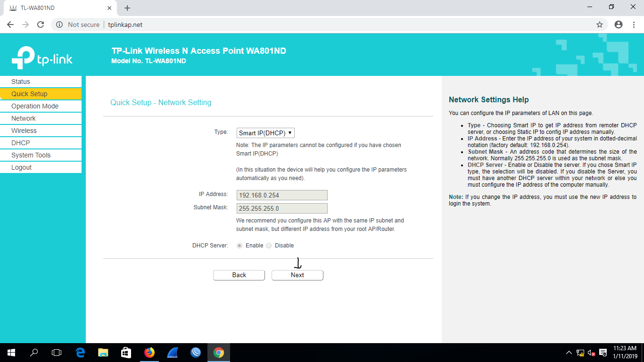Switch to the Wireless menu section
Viewport: 644px width, 362px height.
(24, 131)
